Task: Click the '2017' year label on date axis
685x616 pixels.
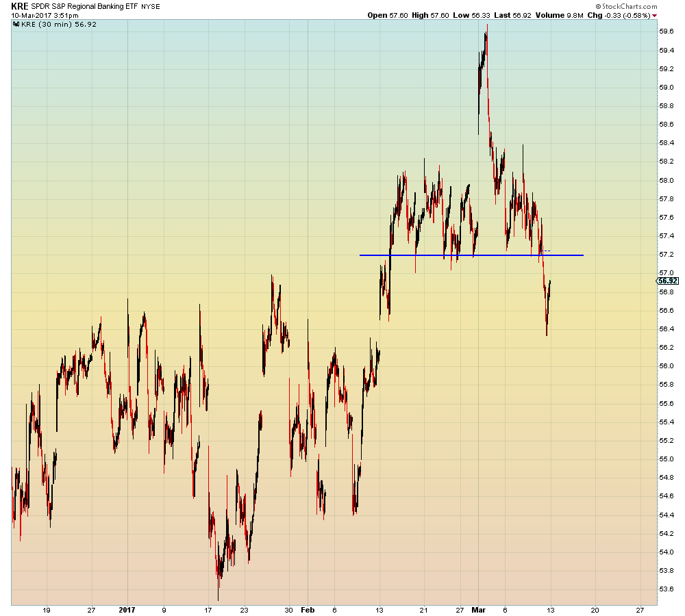Action: (127, 610)
